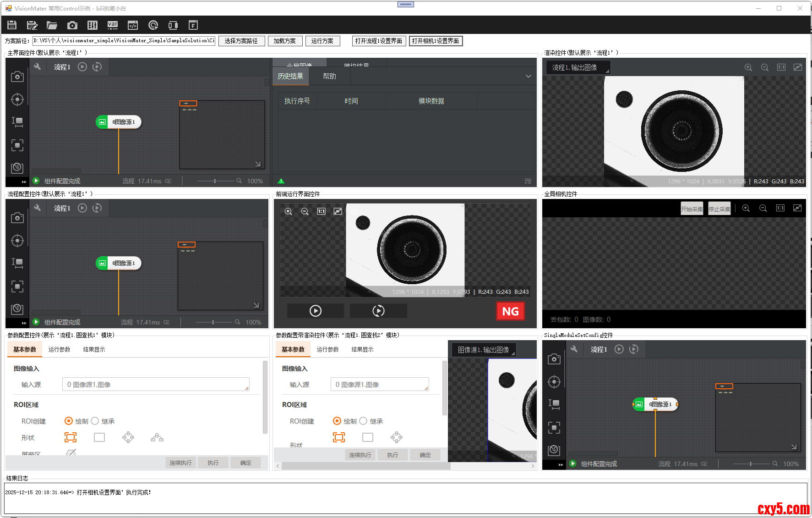Viewport: 812px width, 518px height.
Task: Click the save solution icon in top toolbar
Action: 12,25
